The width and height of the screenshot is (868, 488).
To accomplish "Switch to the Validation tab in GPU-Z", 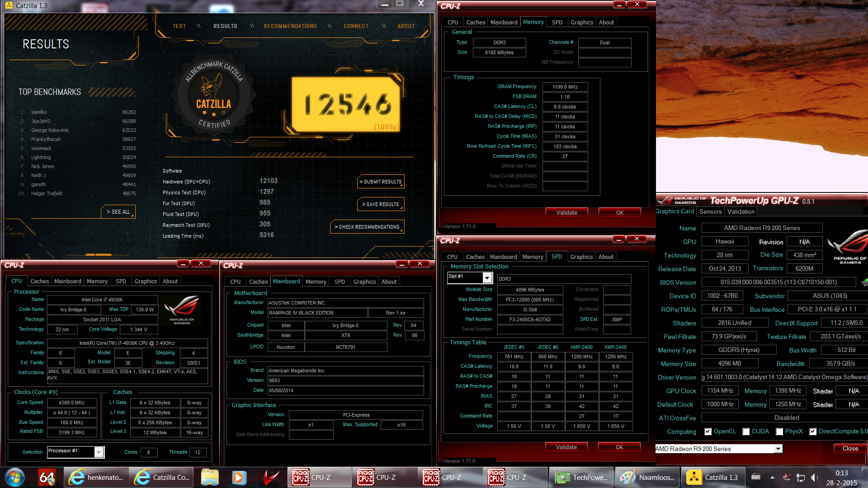I will pos(741,211).
